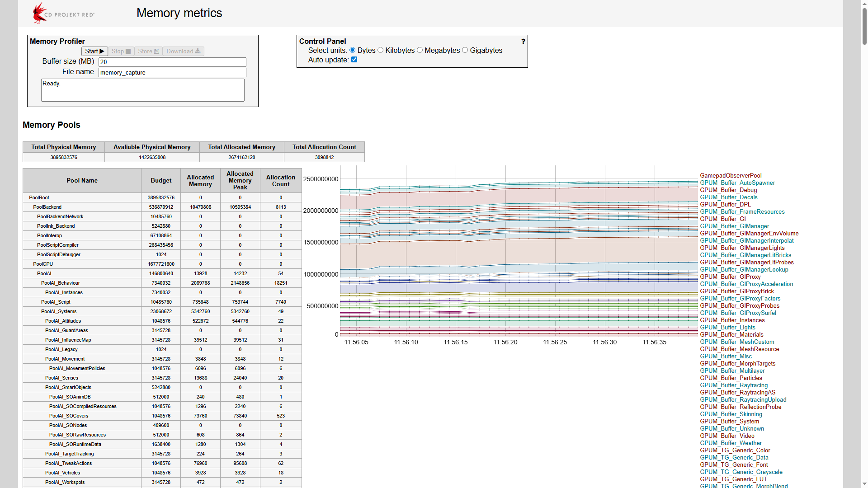The image size is (868, 488).
Task: Select the PoolCPU tree row
Action: coord(162,264)
